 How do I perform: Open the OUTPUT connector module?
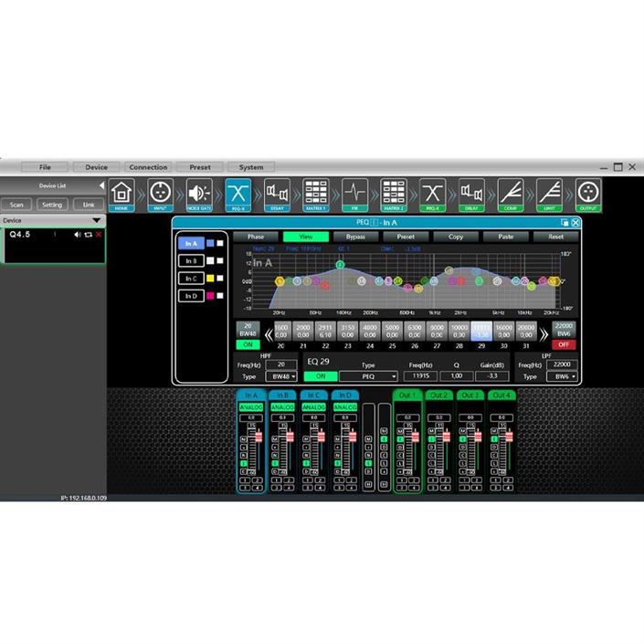click(x=588, y=192)
